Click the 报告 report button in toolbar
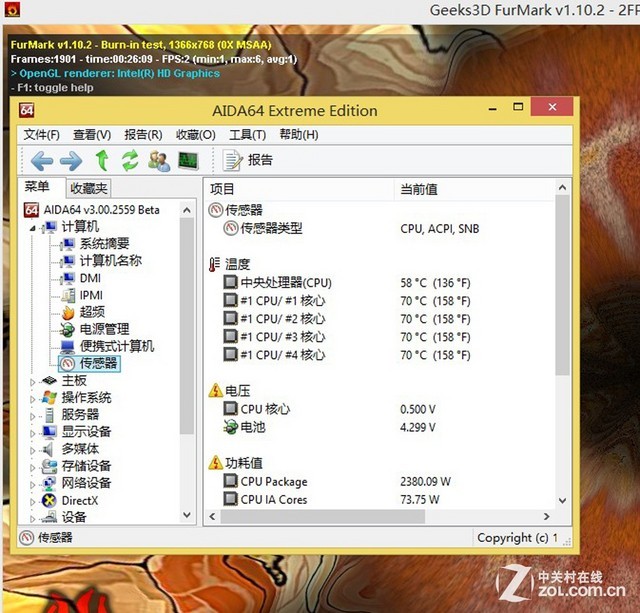 (x=247, y=160)
